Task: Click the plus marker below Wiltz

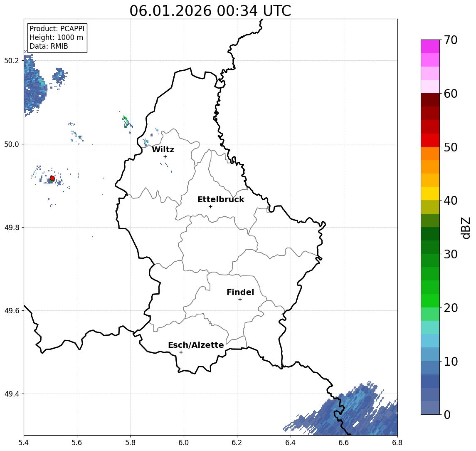Action: (165, 156)
